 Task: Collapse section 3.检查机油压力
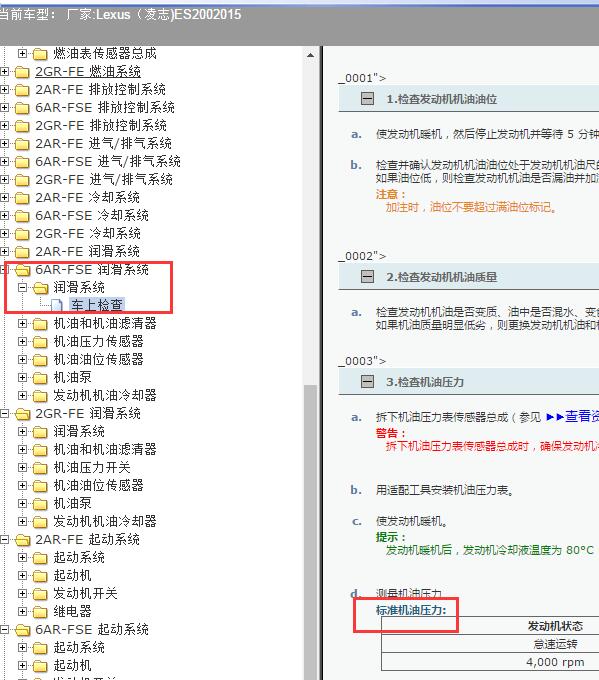[367, 382]
